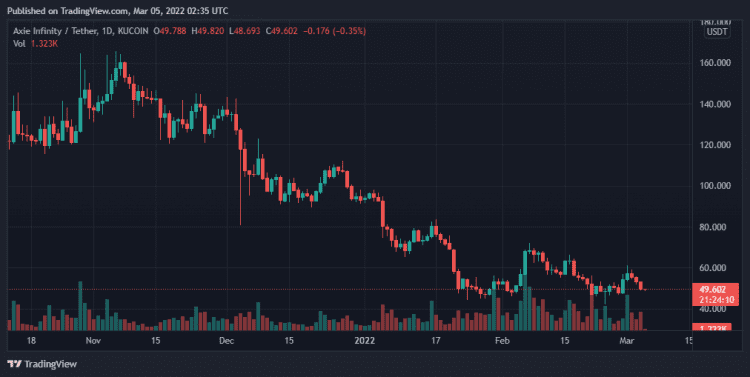The image size is (750, 377).
Task: Click the 17 date label on time axis
Action: point(435,341)
